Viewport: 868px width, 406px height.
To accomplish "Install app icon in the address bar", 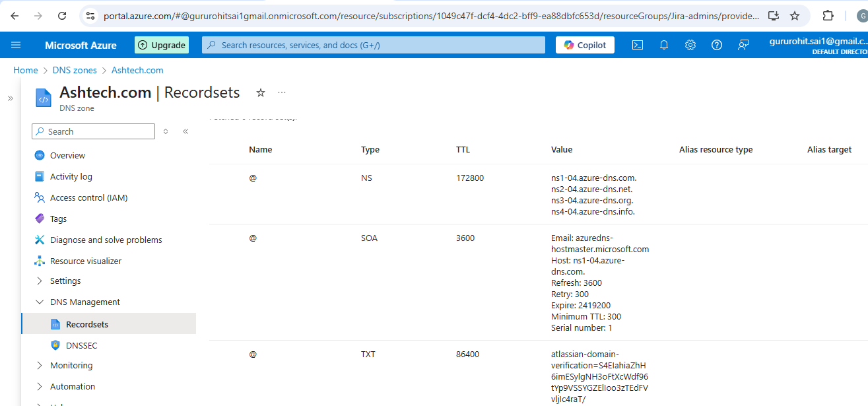I will (x=774, y=15).
